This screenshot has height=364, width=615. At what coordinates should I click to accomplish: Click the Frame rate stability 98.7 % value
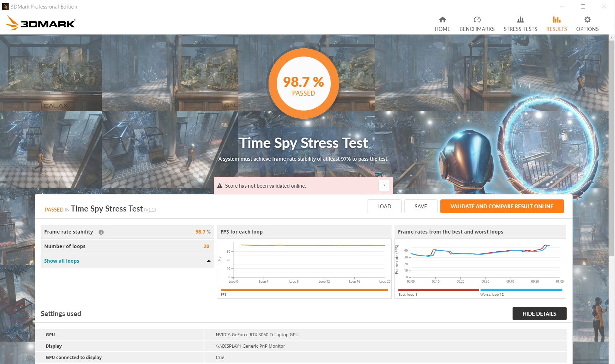click(203, 232)
